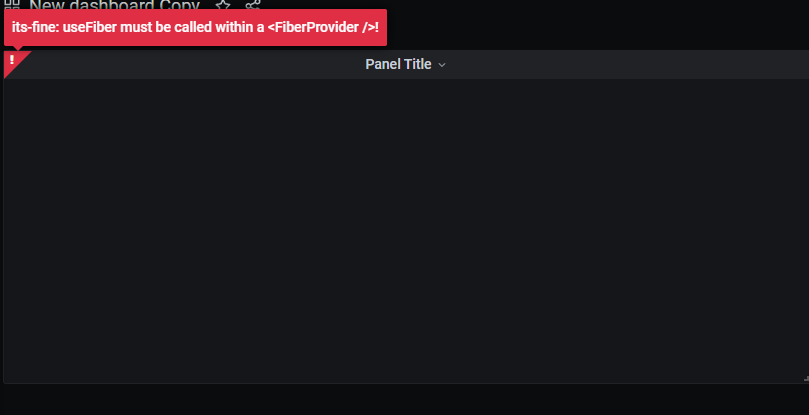
Task: Click inside the empty panel body
Action: [406, 231]
